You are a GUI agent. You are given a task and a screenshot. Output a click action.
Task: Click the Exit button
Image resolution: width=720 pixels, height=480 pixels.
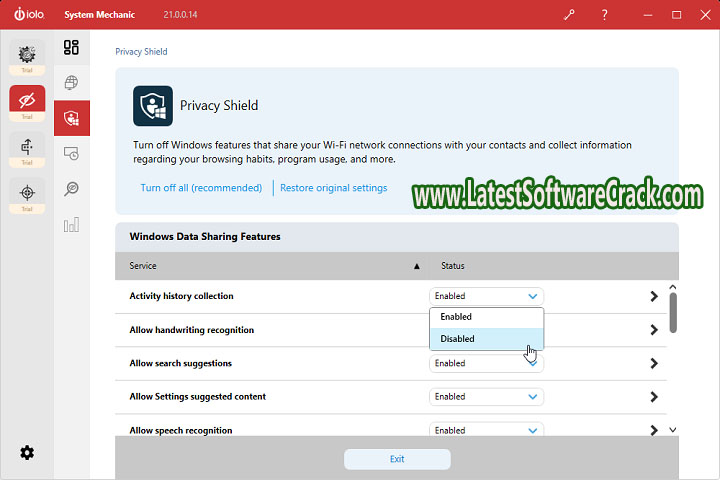point(397,459)
